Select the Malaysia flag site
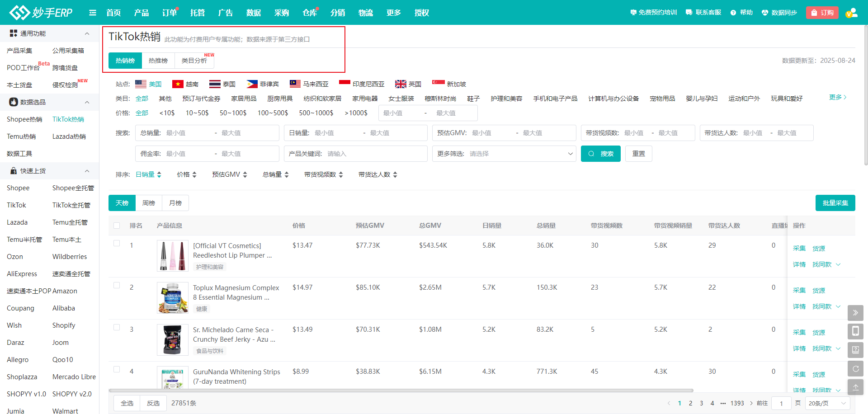The width and height of the screenshot is (868, 414). (x=295, y=84)
